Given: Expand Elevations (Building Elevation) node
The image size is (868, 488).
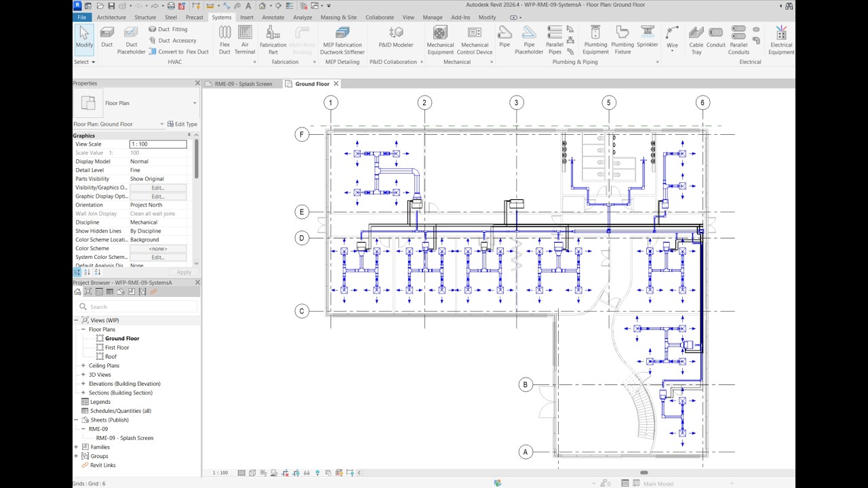Looking at the screenshot, I should tap(83, 384).
